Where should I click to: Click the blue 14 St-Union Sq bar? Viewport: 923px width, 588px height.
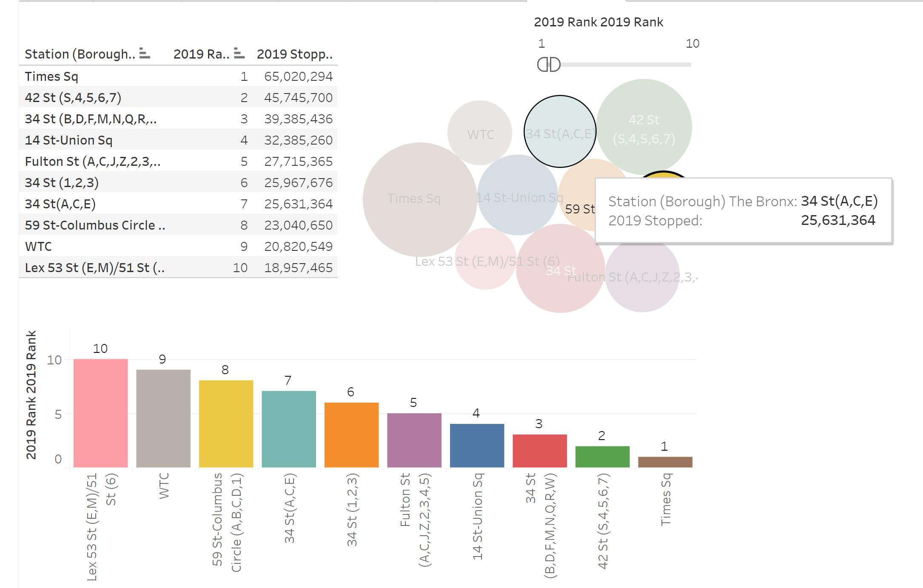(x=477, y=446)
